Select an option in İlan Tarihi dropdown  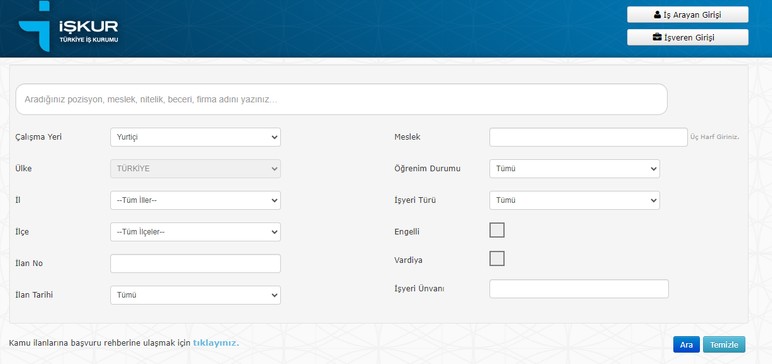point(195,295)
